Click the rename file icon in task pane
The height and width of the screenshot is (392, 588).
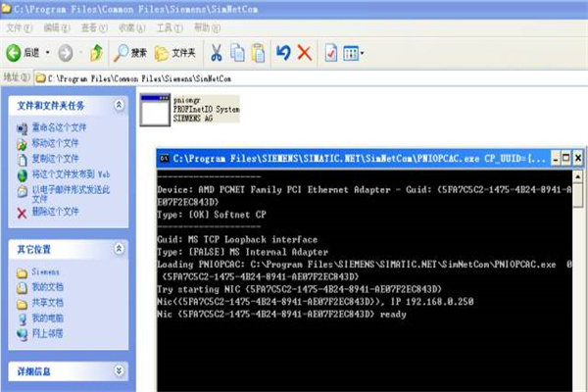tap(23, 128)
